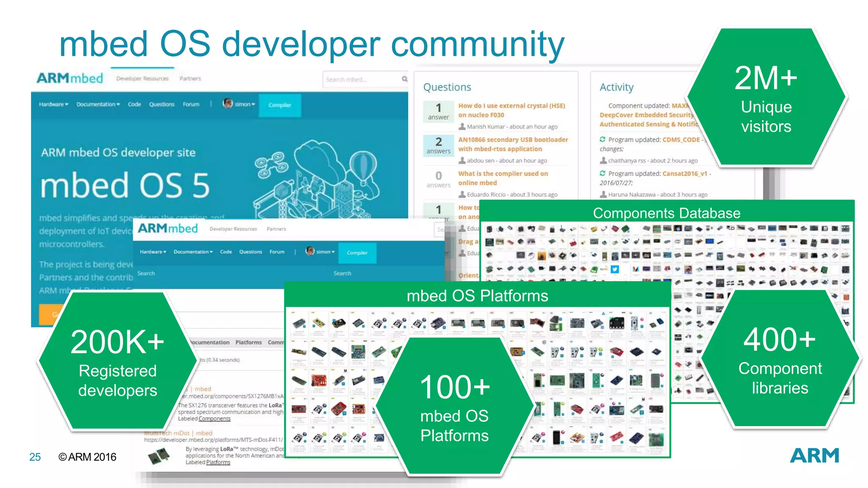Click the slide number 25
This screenshot has width=868, height=488.
click(35, 457)
